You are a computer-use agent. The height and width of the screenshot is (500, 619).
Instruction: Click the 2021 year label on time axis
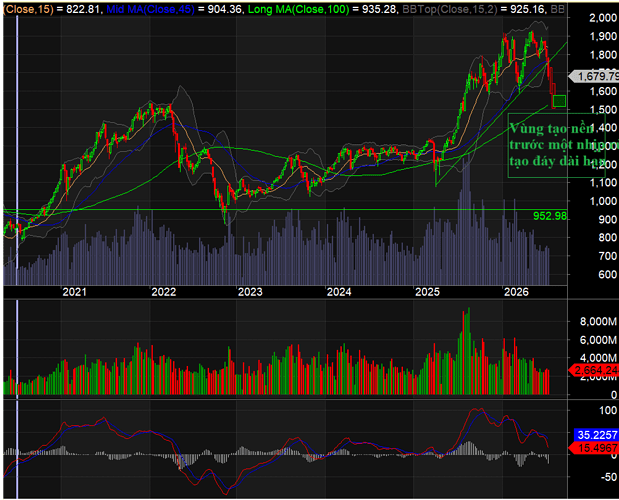click(74, 292)
